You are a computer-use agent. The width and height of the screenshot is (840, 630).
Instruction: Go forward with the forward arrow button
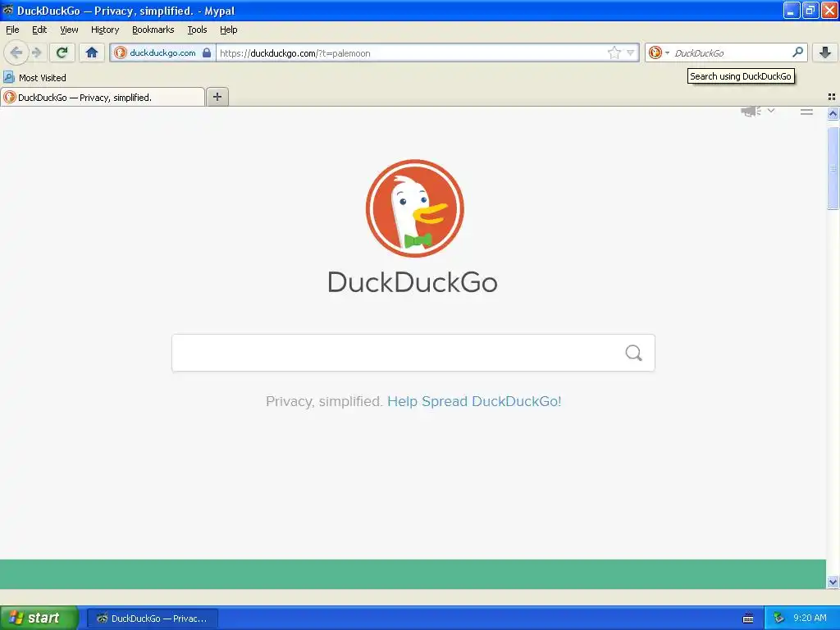pyautogui.click(x=36, y=52)
